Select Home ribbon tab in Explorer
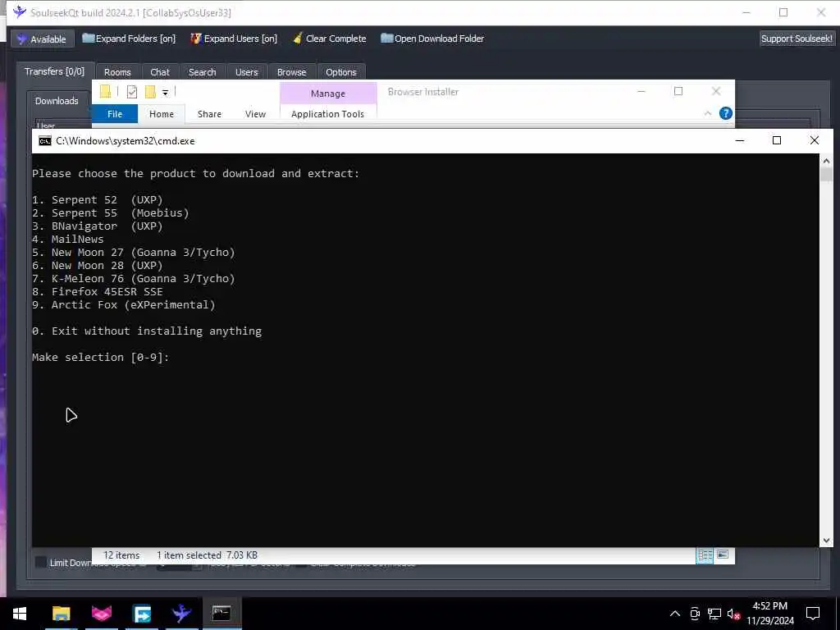 [x=162, y=114]
